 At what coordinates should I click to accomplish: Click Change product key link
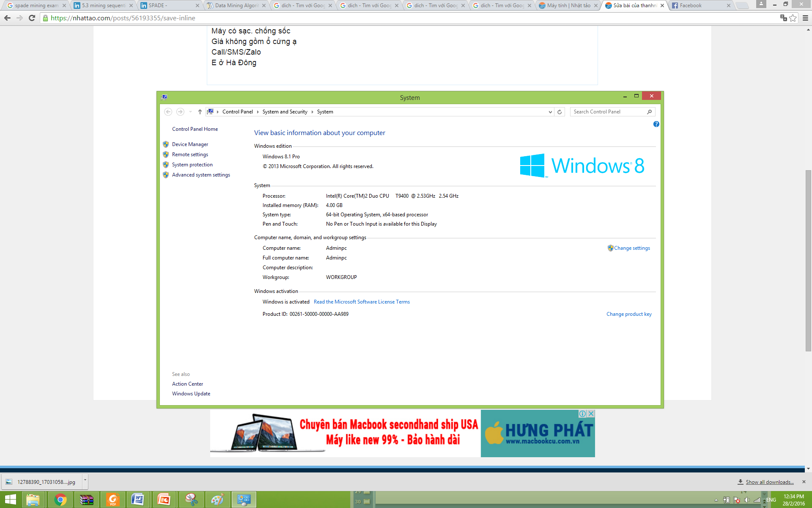[629, 314]
